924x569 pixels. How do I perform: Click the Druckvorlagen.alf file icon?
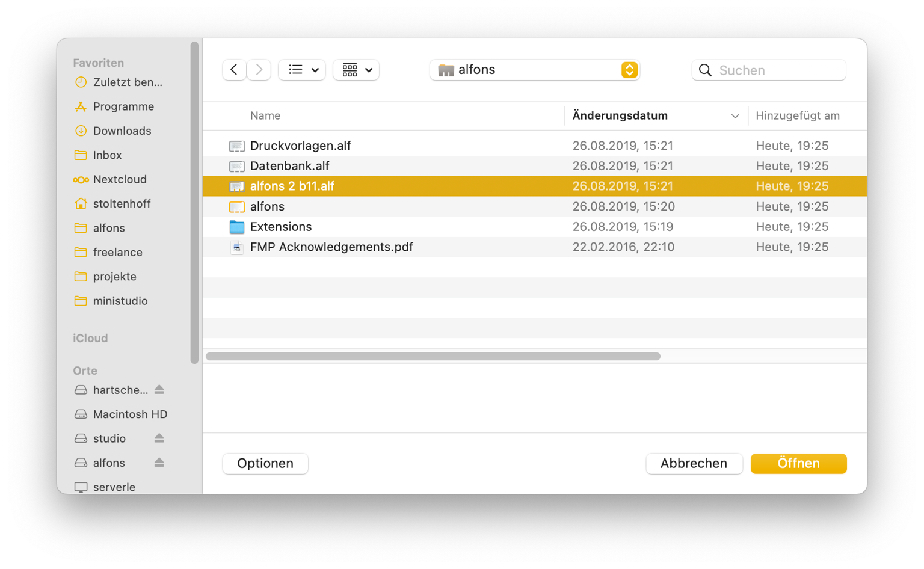(237, 146)
